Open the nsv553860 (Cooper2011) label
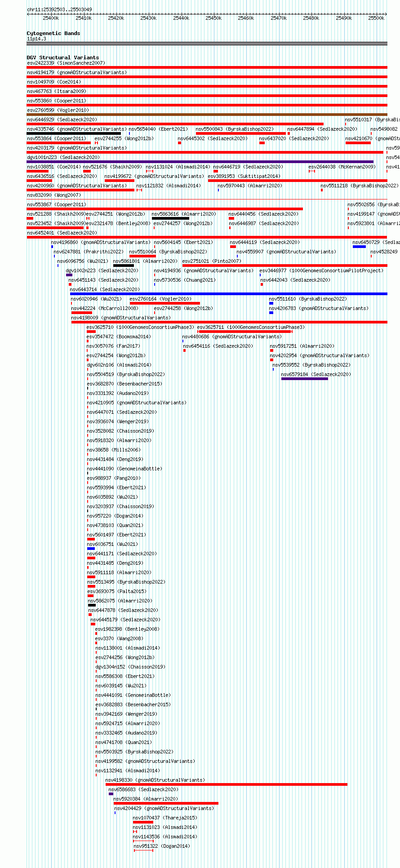The height and width of the screenshot is (868, 400). (57, 101)
